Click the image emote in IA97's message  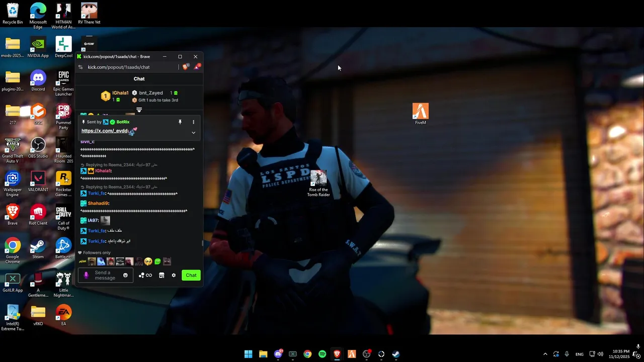pyautogui.click(x=105, y=220)
